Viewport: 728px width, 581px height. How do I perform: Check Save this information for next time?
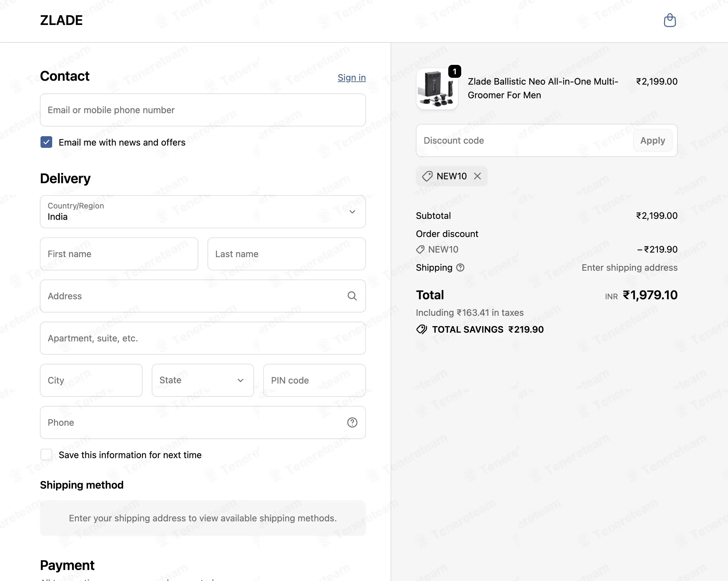point(46,455)
